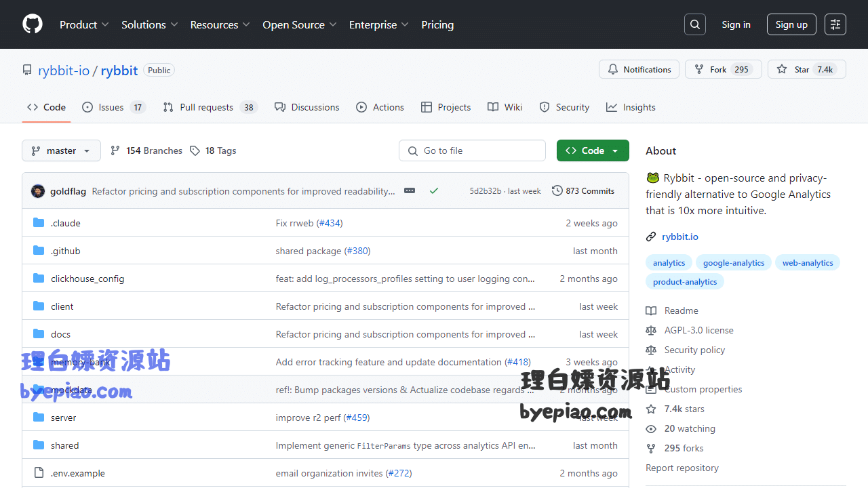The width and height of the screenshot is (868, 488).
Task: Open the Security tab
Action: coord(564,107)
